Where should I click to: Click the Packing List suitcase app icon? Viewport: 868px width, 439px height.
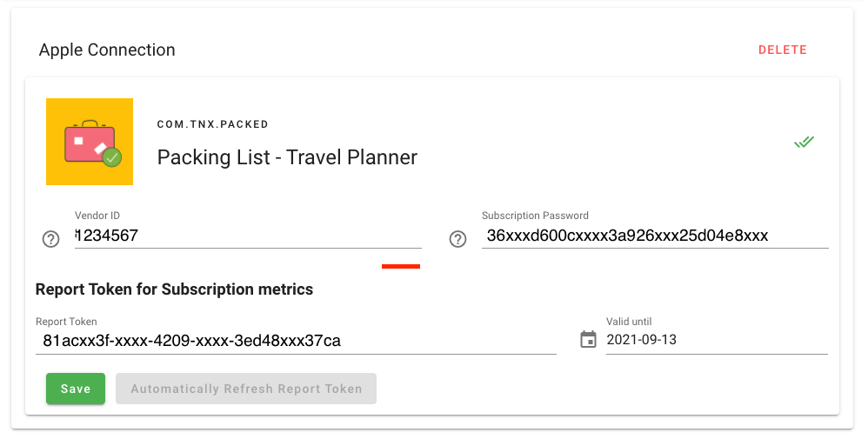pyautogui.click(x=90, y=142)
